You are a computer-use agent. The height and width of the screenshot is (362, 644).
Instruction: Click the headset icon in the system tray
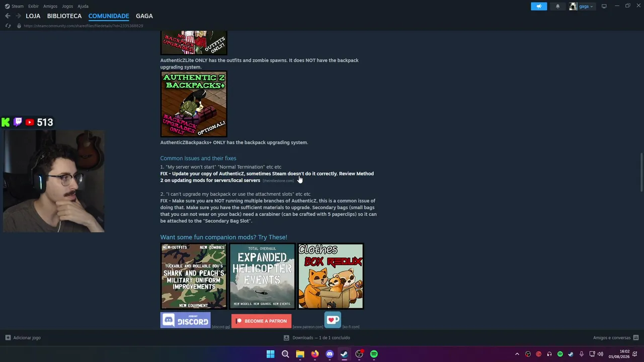click(549, 354)
